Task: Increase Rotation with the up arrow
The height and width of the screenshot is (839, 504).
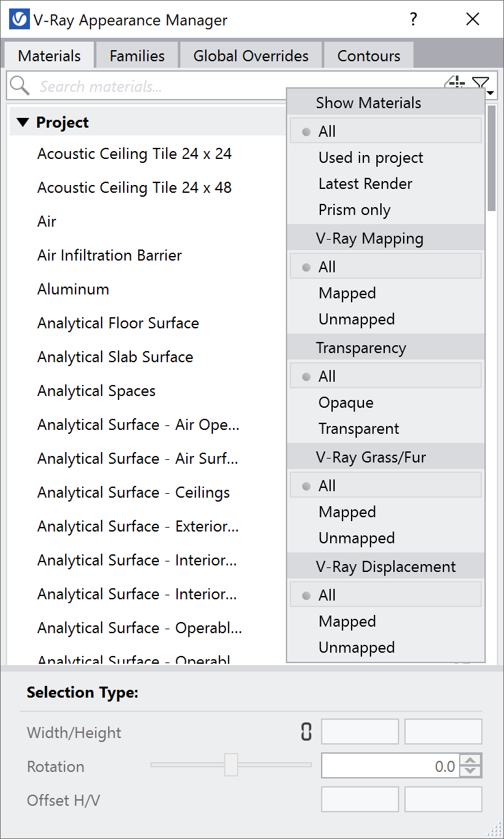Action: (x=471, y=760)
